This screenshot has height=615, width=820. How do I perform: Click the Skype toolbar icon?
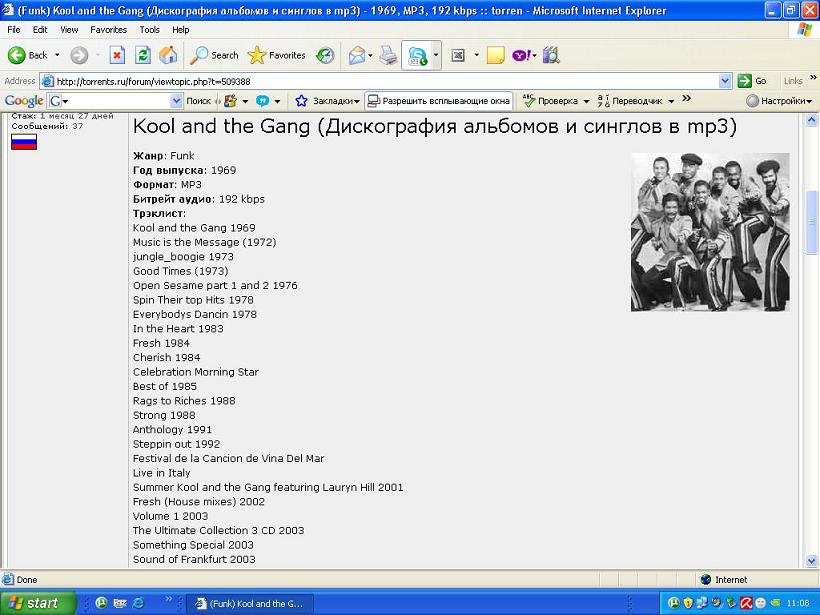[x=417, y=55]
